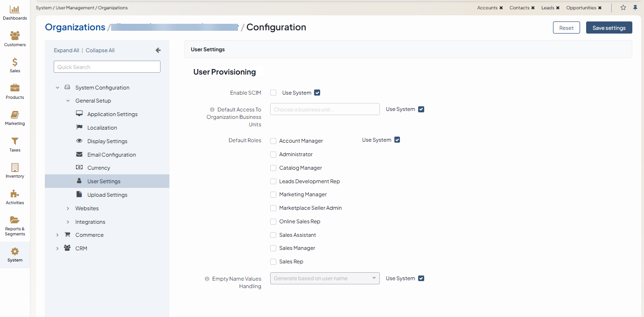This screenshot has width=644, height=317.
Task: Open the Marketing sidebar icon
Action: point(15,117)
